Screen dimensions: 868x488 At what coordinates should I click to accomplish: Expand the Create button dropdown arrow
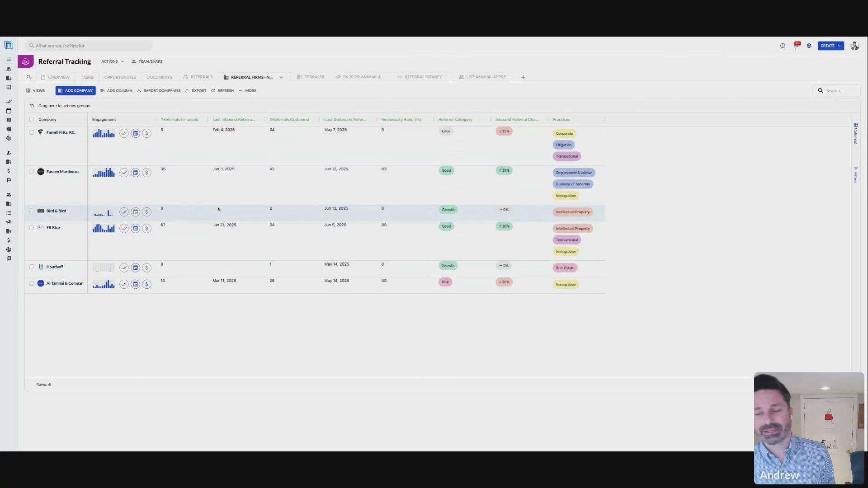click(839, 46)
